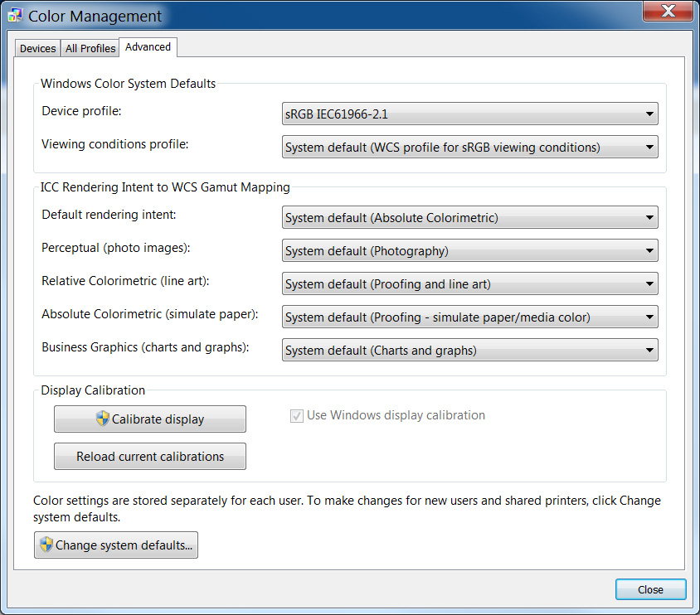Open Relative Colorimetric (line art) dropdown
The width and height of the screenshot is (700, 615).
tap(469, 284)
